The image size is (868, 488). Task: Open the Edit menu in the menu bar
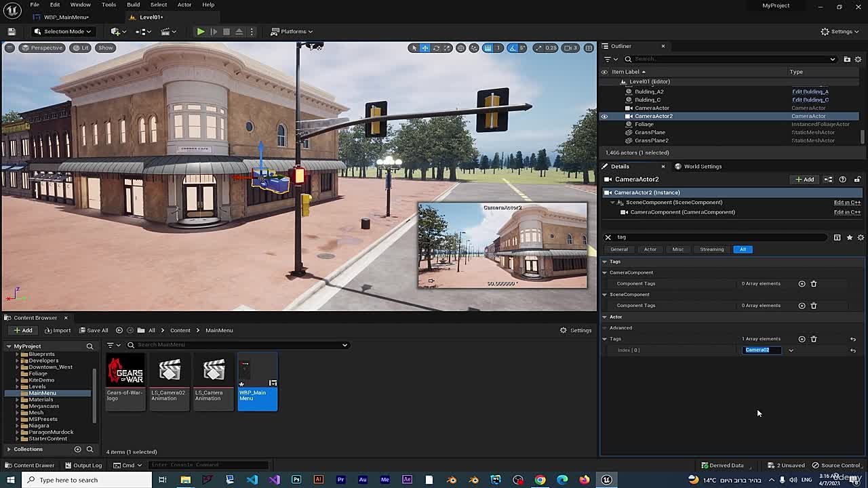[x=55, y=4]
